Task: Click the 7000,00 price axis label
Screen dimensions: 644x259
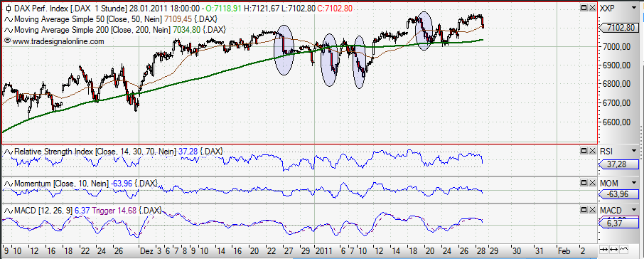Action: [617, 47]
